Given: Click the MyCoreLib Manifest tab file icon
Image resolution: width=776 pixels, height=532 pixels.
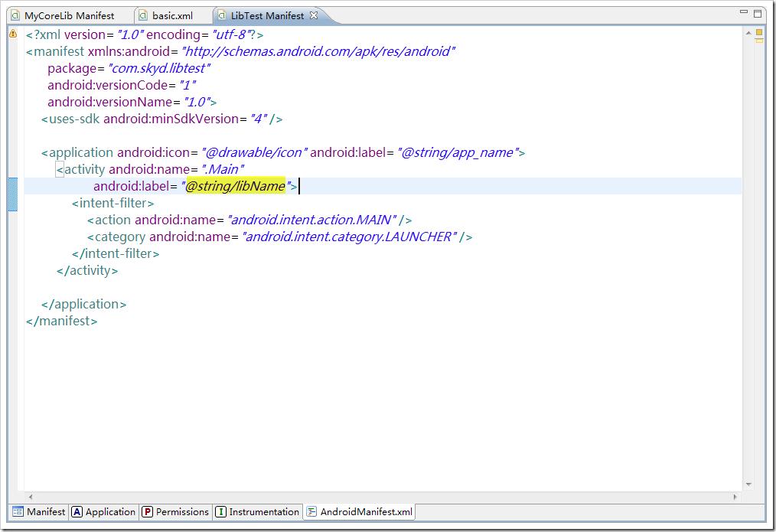Looking at the screenshot, I should coord(15,15).
